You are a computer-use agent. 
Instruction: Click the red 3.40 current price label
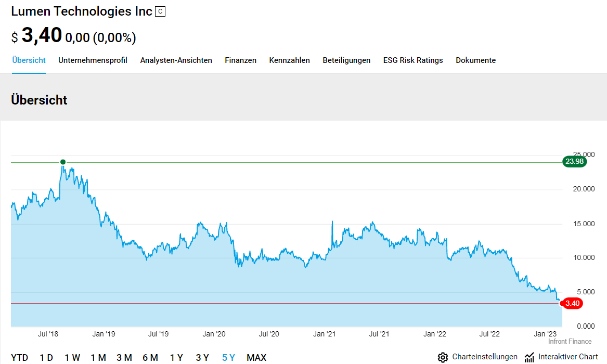[572, 304]
